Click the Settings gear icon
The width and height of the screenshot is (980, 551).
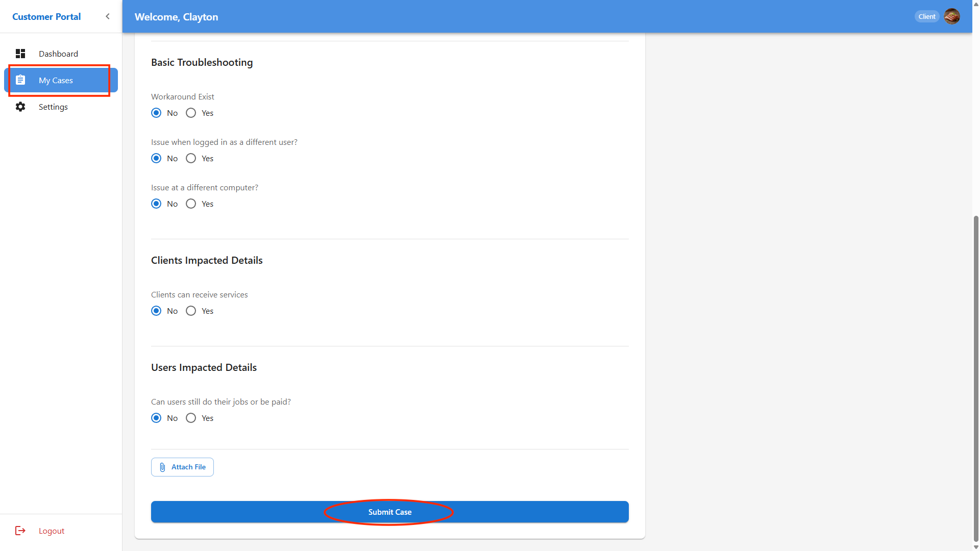20,107
